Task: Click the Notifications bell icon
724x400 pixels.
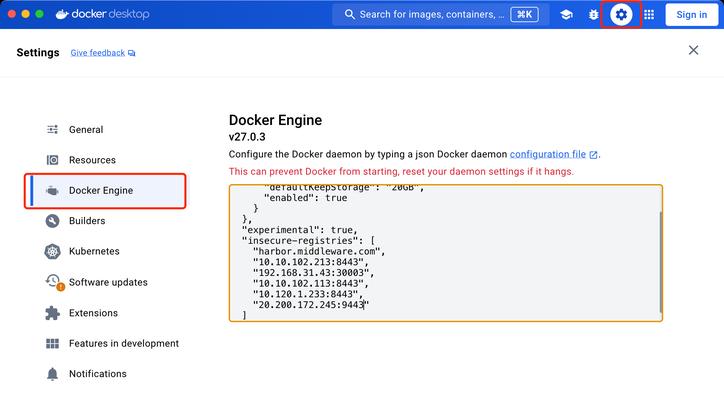Action: point(52,374)
